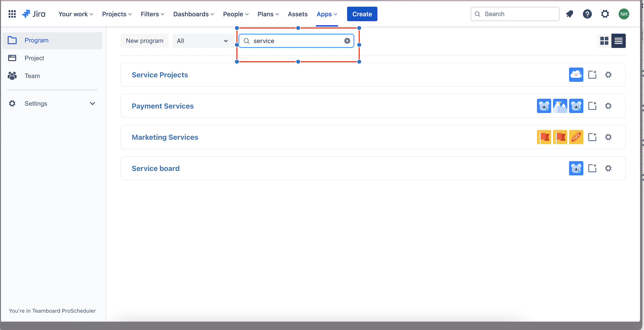The image size is (644, 330).
Task: Click the cloud project avatar on Service Projects
Action: click(576, 75)
